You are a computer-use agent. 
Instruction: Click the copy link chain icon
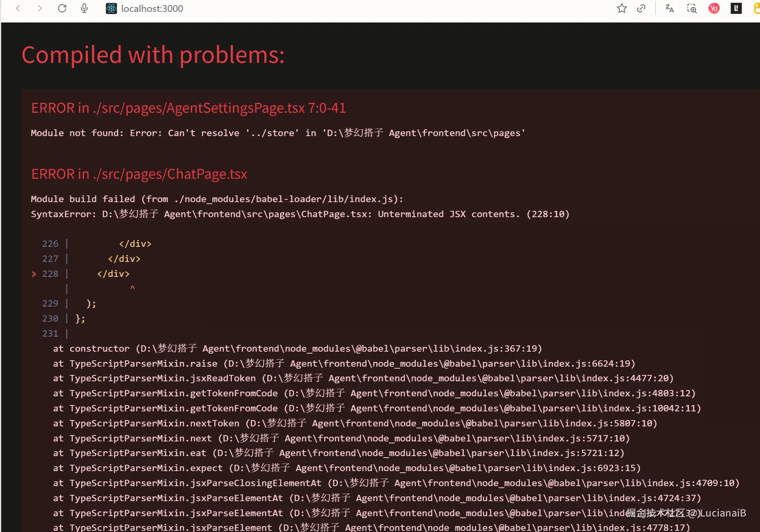coord(641,8)
